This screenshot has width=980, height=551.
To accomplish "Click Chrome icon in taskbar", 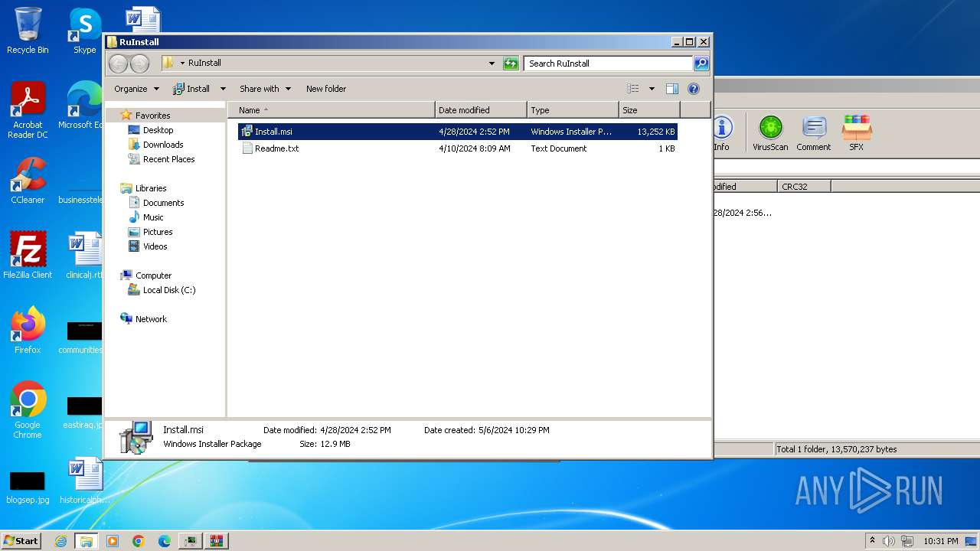I will [x=139, y=541].
